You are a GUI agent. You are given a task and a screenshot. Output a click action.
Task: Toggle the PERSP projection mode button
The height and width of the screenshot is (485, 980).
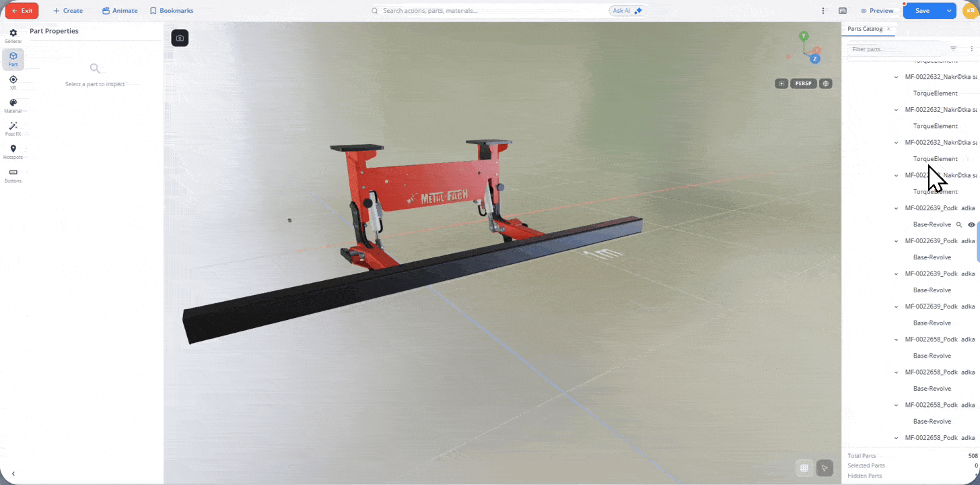point(804,84)
